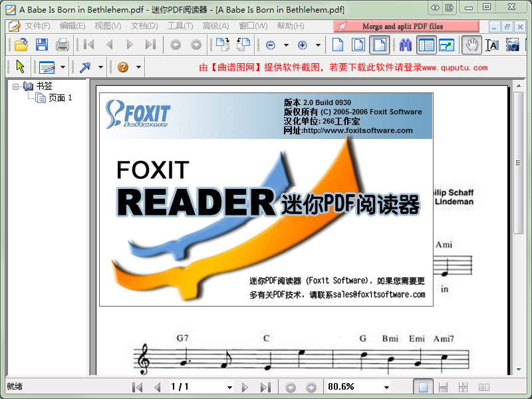Open a PDF file with folder icon

tap(21, 45)
